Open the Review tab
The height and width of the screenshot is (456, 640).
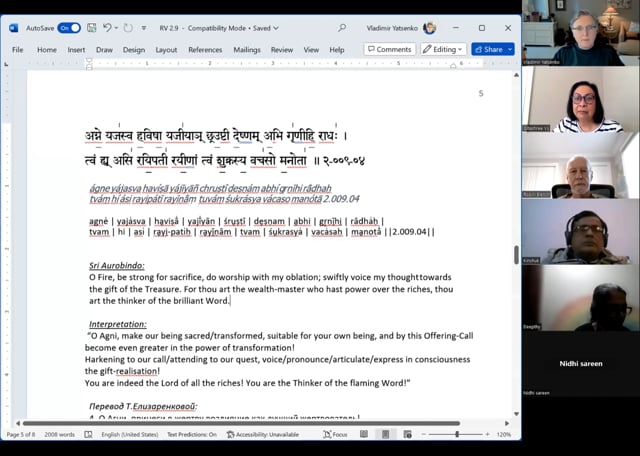pos(282,49)
